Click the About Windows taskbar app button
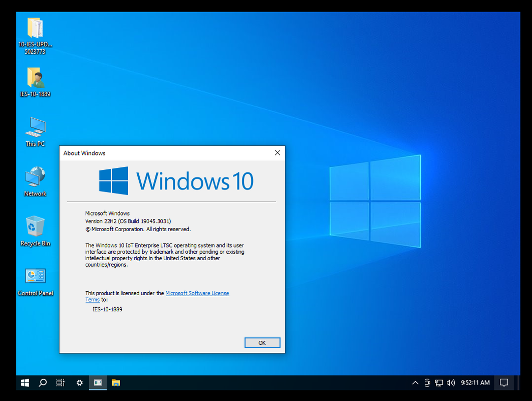 (98, 382)
